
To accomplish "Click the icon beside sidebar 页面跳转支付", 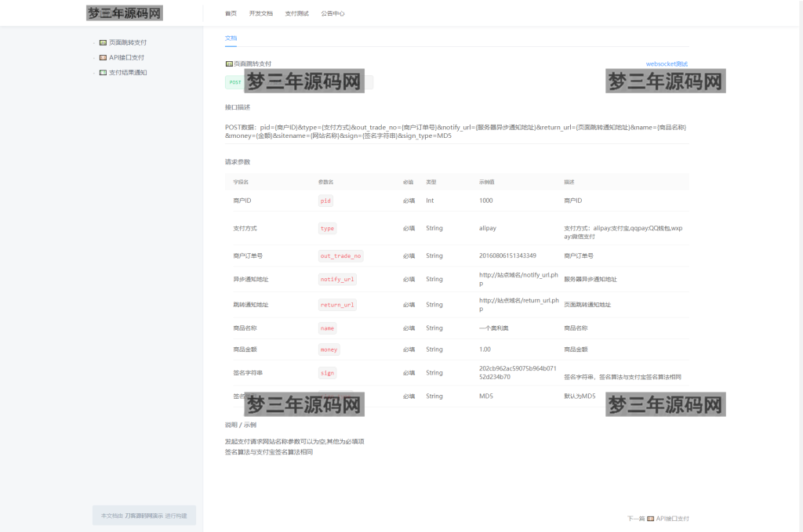I will pyautogui.click(x=103, y=42).
